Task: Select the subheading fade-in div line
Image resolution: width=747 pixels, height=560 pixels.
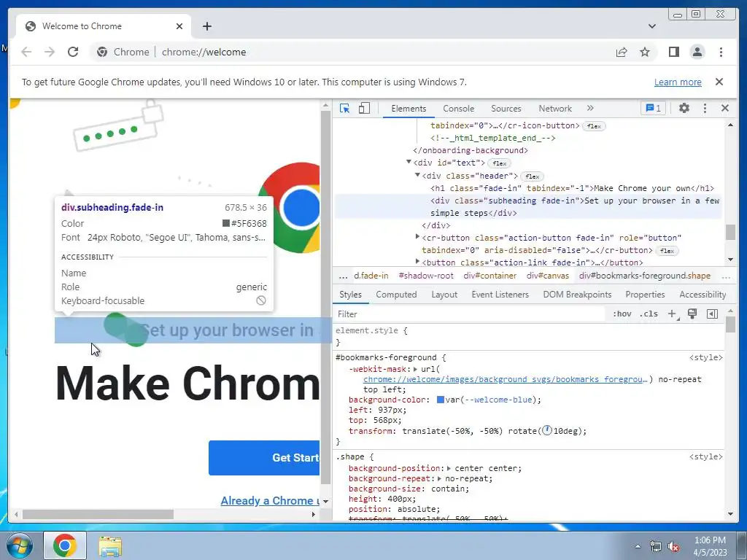Action: [528, 206]
